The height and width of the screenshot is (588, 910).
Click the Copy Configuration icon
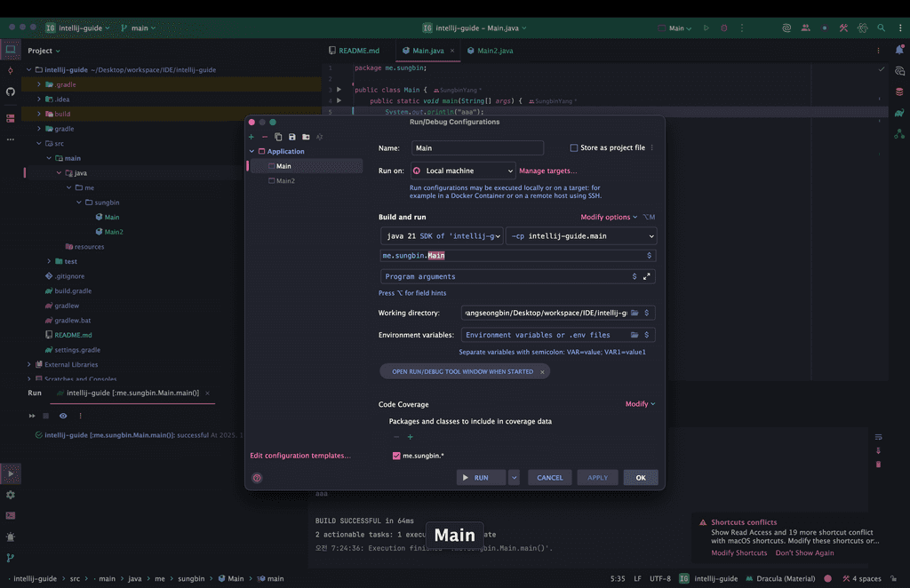coord(278,137)
